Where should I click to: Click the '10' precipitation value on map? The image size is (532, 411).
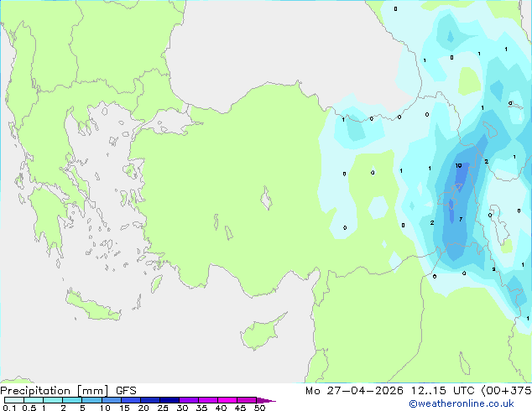point(458,165)
